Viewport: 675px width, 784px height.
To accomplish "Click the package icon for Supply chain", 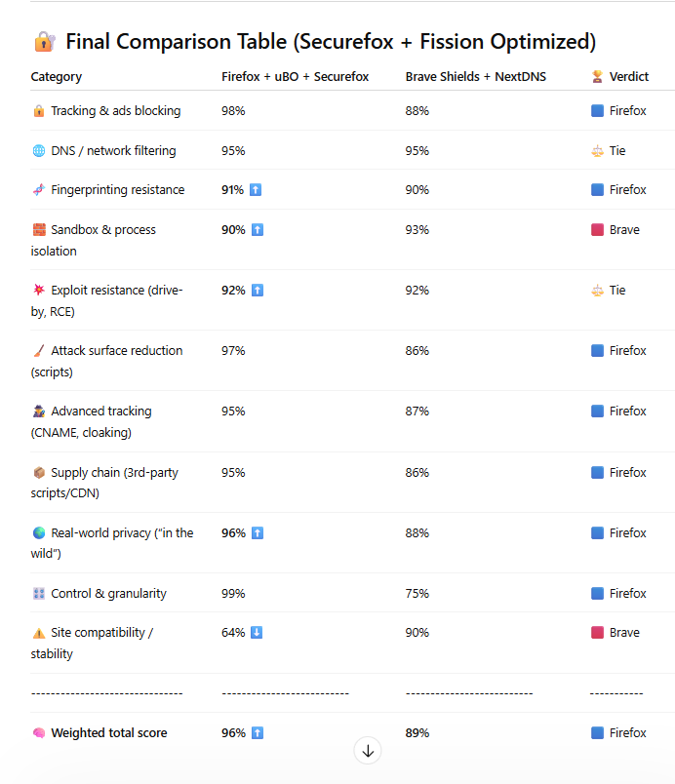I will [39, 473].
